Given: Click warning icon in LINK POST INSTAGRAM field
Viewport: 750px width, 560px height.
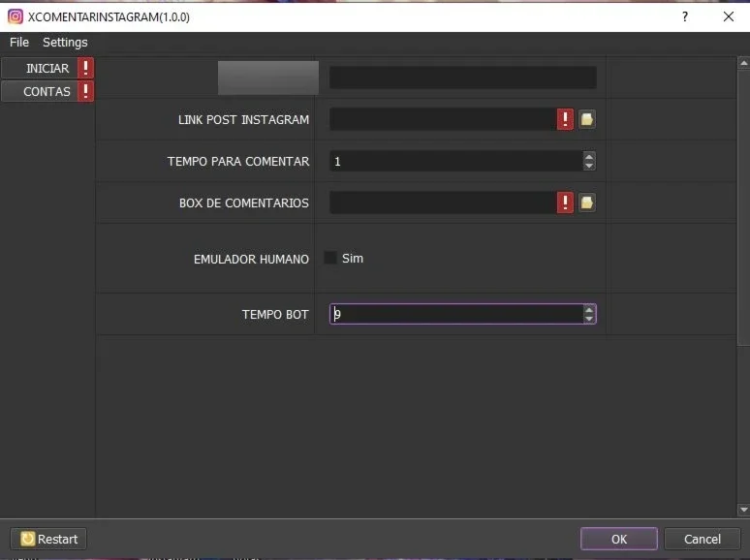Looking at the screenshot, I should [x=565, y=119].
